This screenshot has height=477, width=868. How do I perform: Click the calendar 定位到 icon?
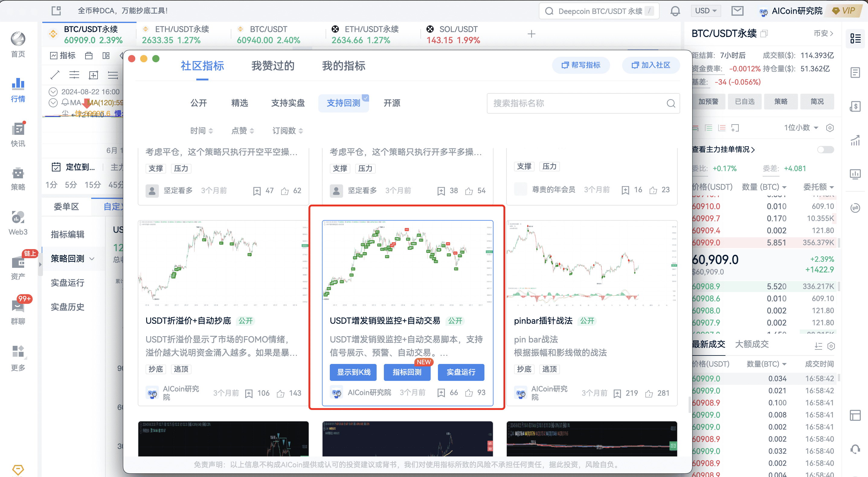point(56,167)
